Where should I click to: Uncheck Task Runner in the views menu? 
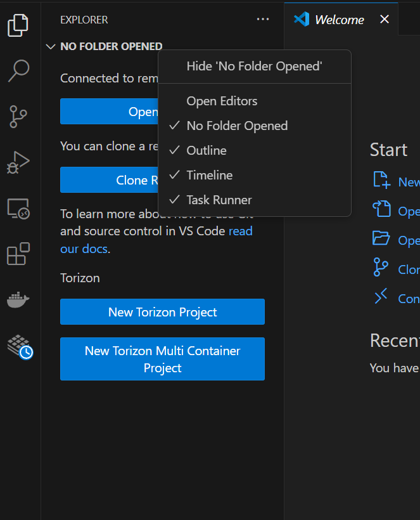pos(255,200)
